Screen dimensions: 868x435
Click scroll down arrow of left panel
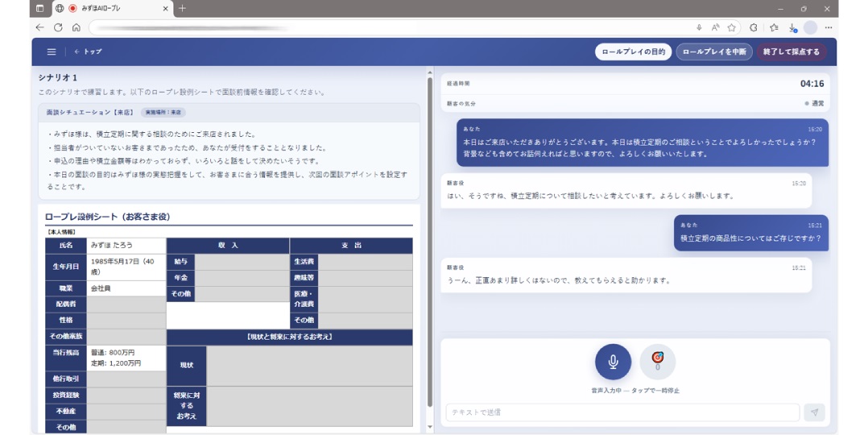(430, 427)
